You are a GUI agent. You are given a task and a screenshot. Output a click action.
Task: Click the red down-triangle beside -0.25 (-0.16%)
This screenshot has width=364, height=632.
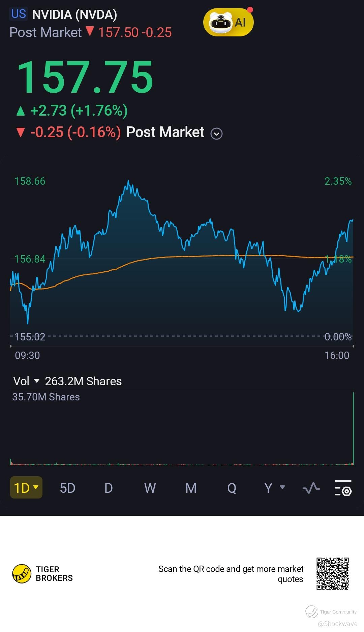click(21, 132)
